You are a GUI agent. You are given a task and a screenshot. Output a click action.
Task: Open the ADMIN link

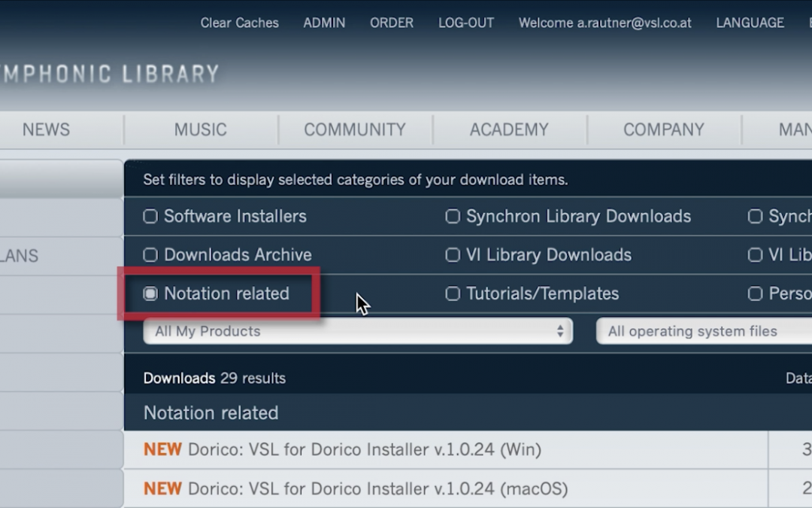pos(324,23)
